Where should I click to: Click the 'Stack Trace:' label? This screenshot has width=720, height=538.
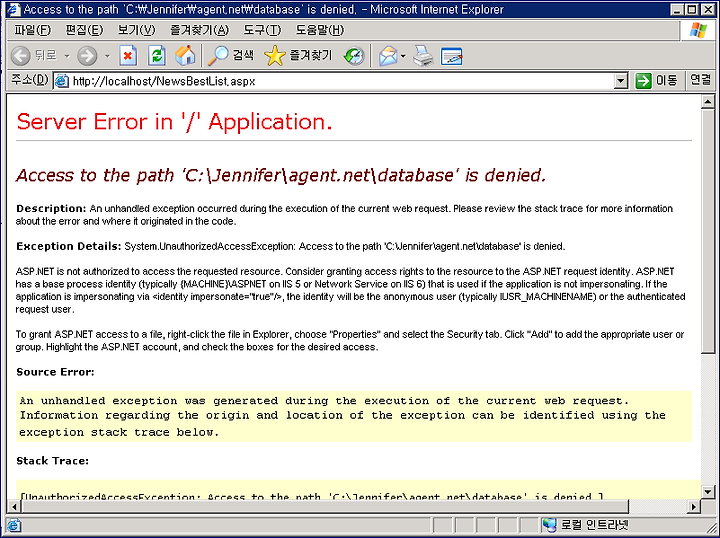pos(52,460)
